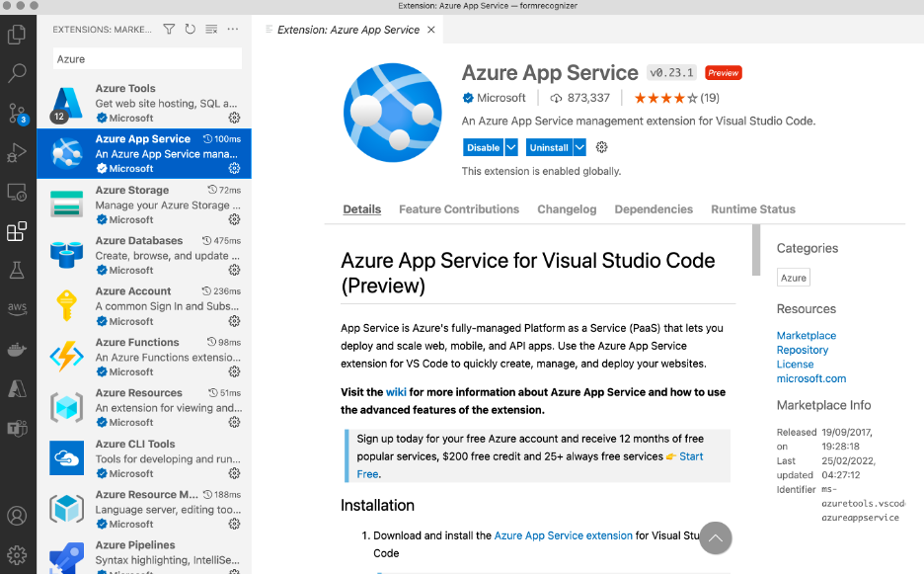Select the Azure category tag
Screen dimensions: 924x575
click(793, 278)
